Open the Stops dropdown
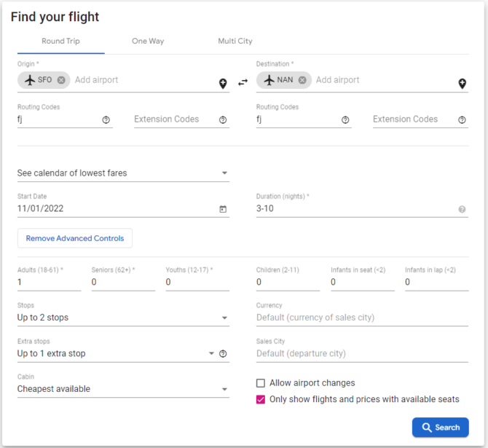 [123, 318]
